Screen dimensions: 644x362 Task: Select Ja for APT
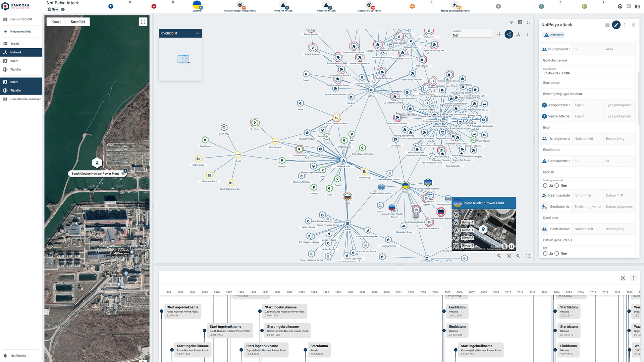[545, 253]
